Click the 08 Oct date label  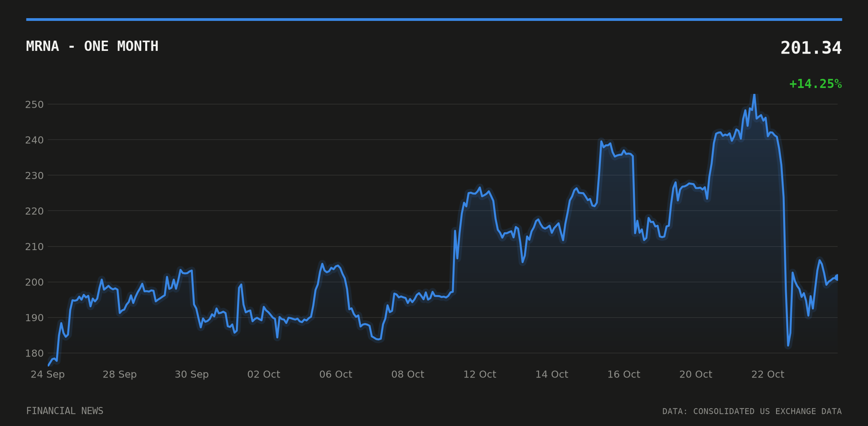pyautogui.click(x=408, y=374)
